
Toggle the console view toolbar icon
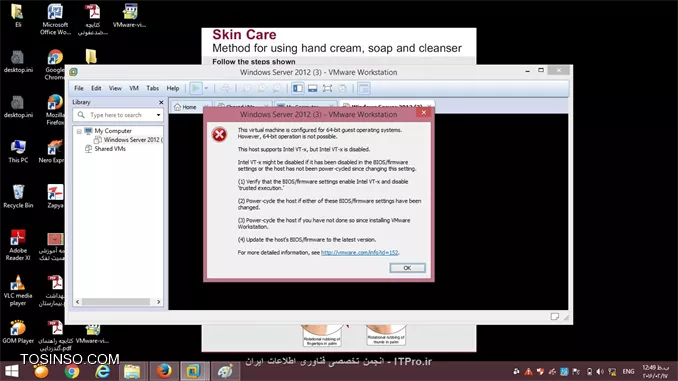(x=364, y=88)
